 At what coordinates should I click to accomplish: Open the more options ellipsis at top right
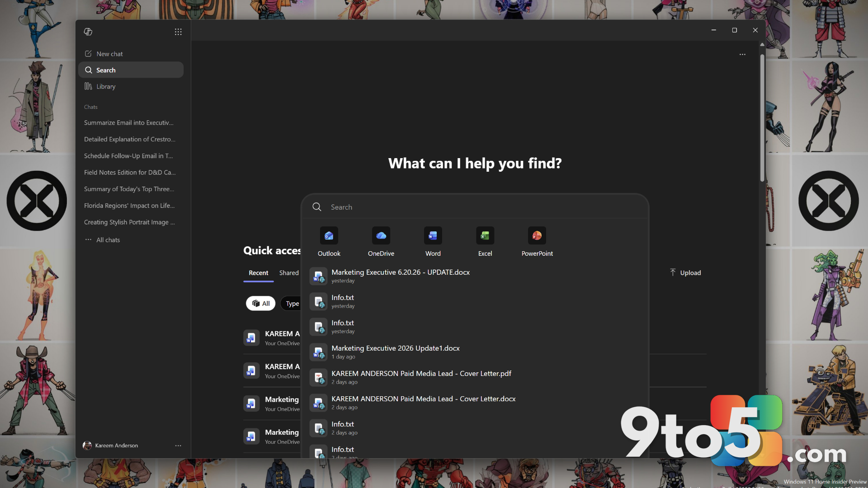tap(742, 54)
